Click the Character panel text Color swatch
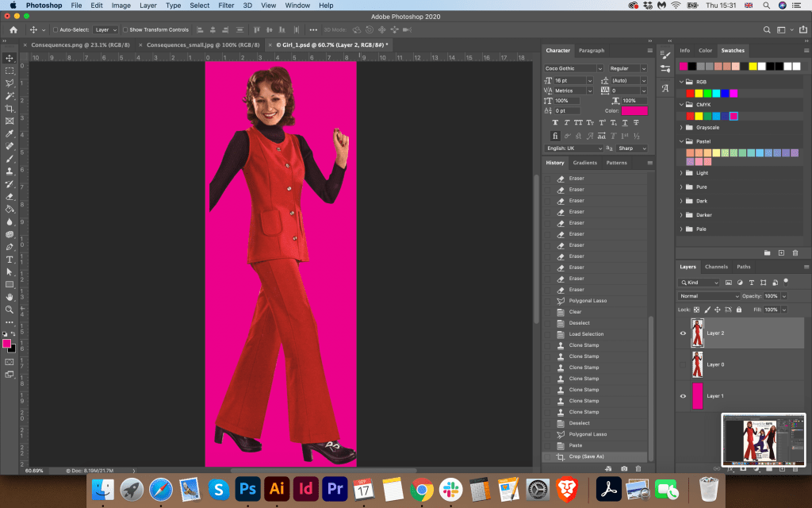The image size is (812, 508). [x=634, y=111]
